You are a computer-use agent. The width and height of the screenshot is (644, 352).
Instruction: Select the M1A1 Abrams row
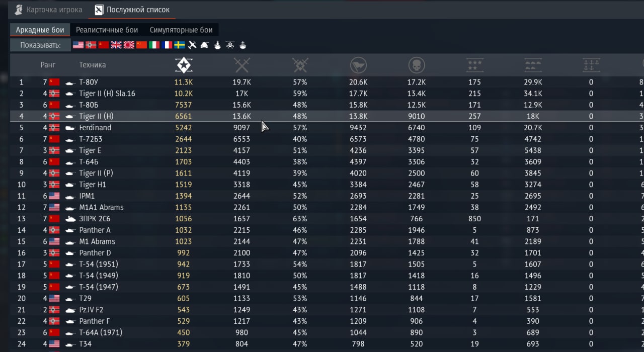pos(327,207)
